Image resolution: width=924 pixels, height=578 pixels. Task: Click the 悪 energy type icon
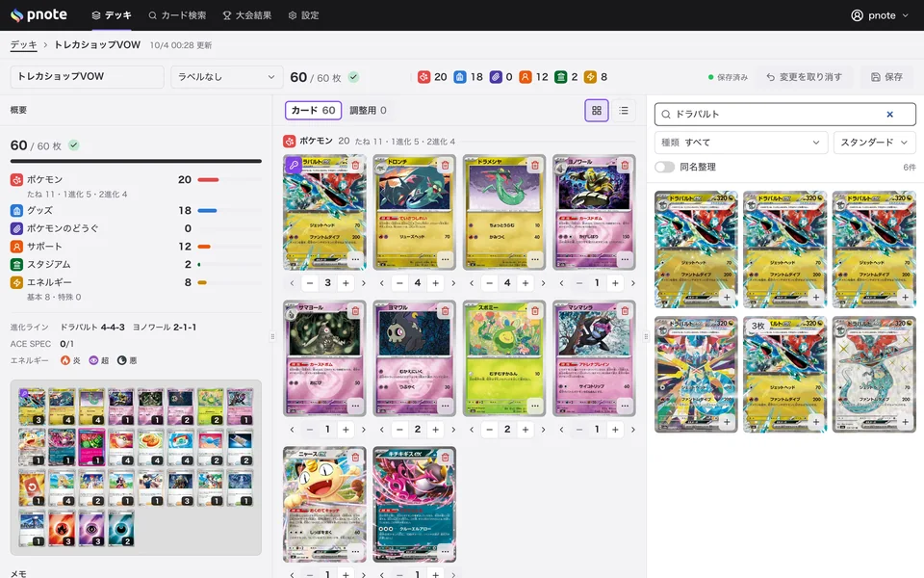122,360
